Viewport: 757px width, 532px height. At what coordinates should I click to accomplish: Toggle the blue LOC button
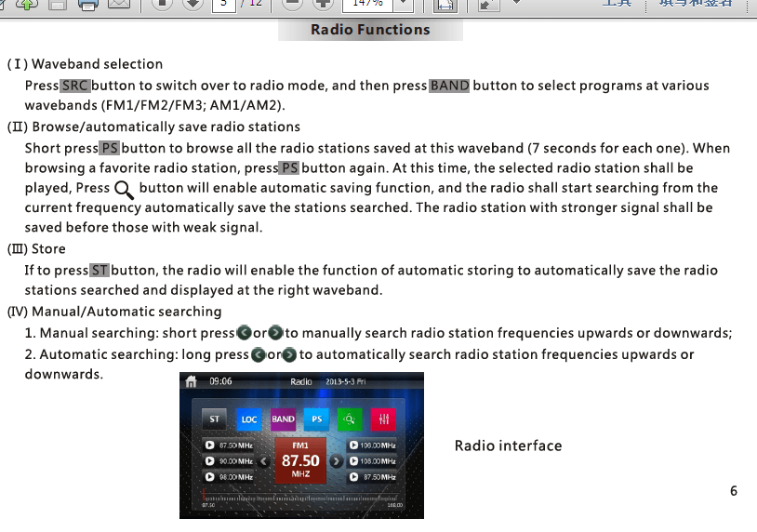click(x=248, y=419)
